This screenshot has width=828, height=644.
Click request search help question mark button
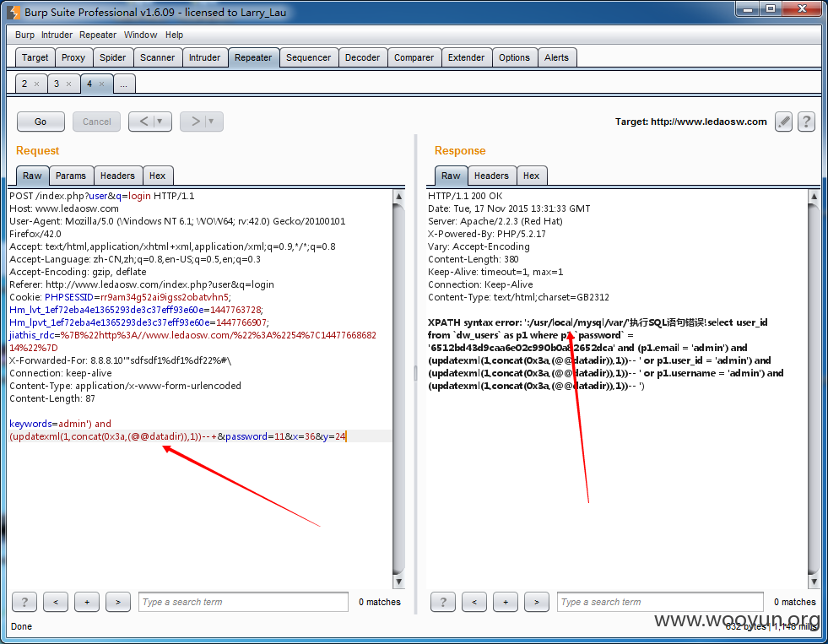[x=24, y=602]
